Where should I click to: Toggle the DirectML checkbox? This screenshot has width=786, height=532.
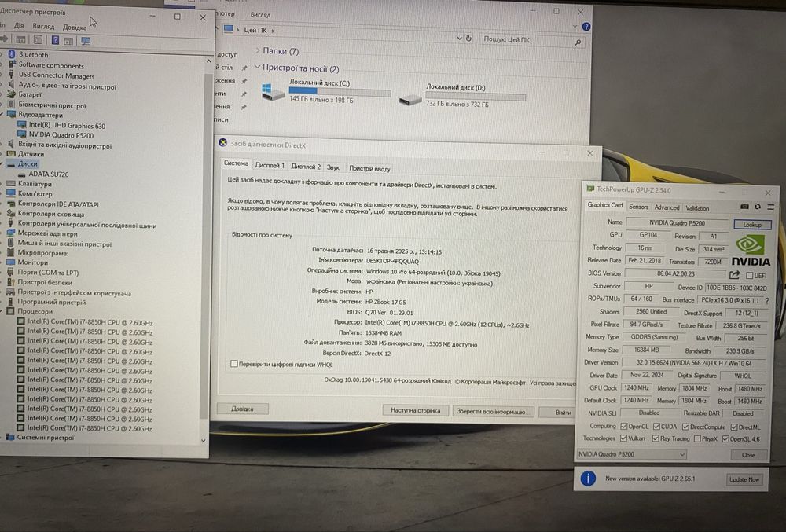pyautogui.click(x=734, y=427)
